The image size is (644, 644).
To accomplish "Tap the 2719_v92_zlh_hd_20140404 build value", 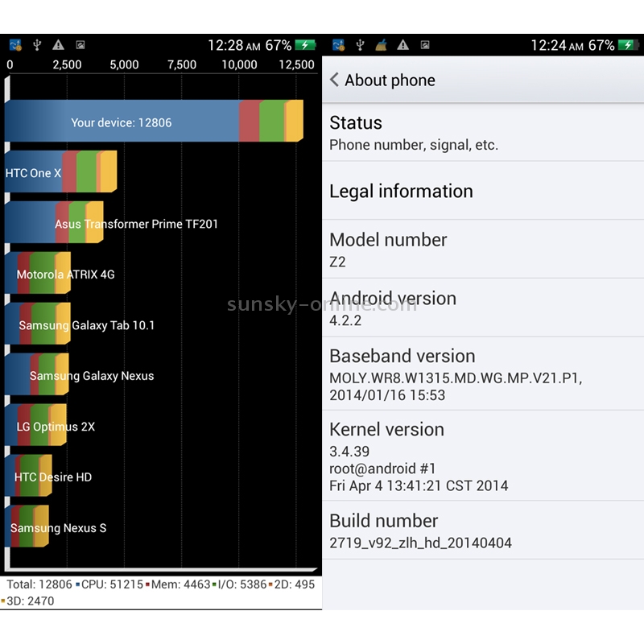I will pyautogui.click(x=420, y=543).
